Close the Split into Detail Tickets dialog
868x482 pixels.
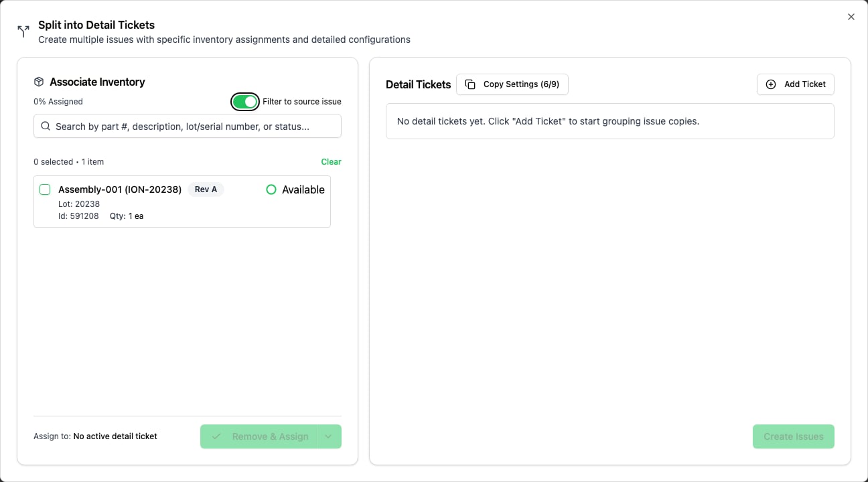pyautogui.click(x=851, y=17)
